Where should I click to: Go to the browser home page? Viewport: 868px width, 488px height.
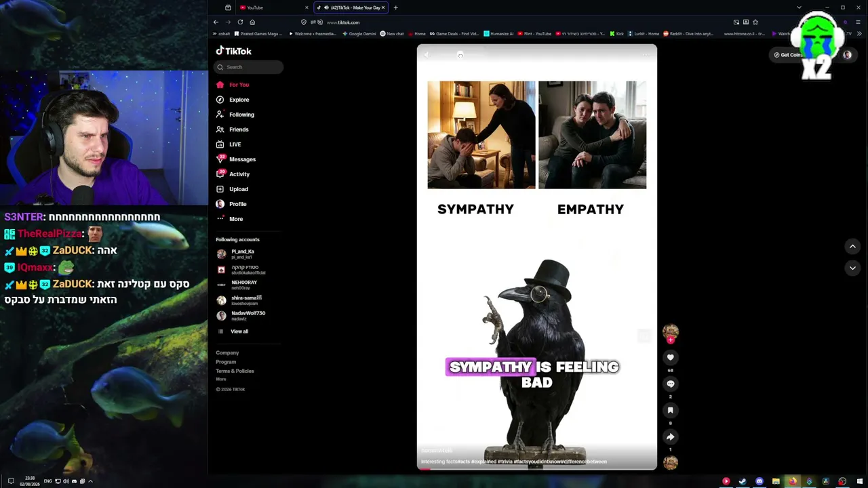252,22
